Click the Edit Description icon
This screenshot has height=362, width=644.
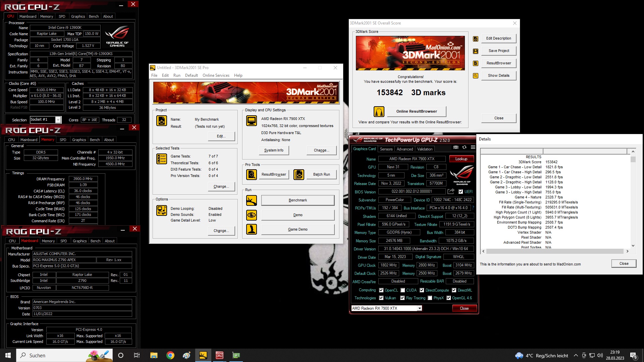tap(476, 39)
